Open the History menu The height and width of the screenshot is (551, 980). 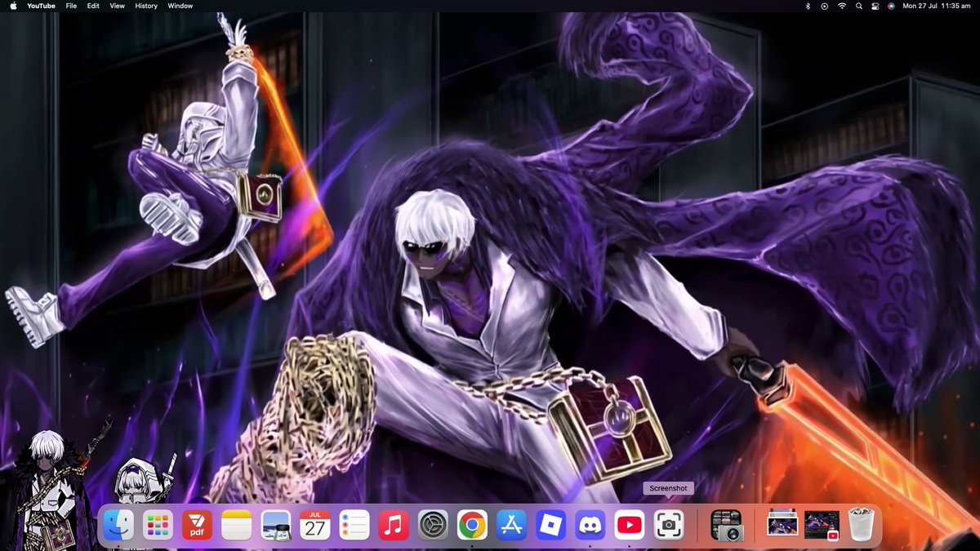(146, 6)
